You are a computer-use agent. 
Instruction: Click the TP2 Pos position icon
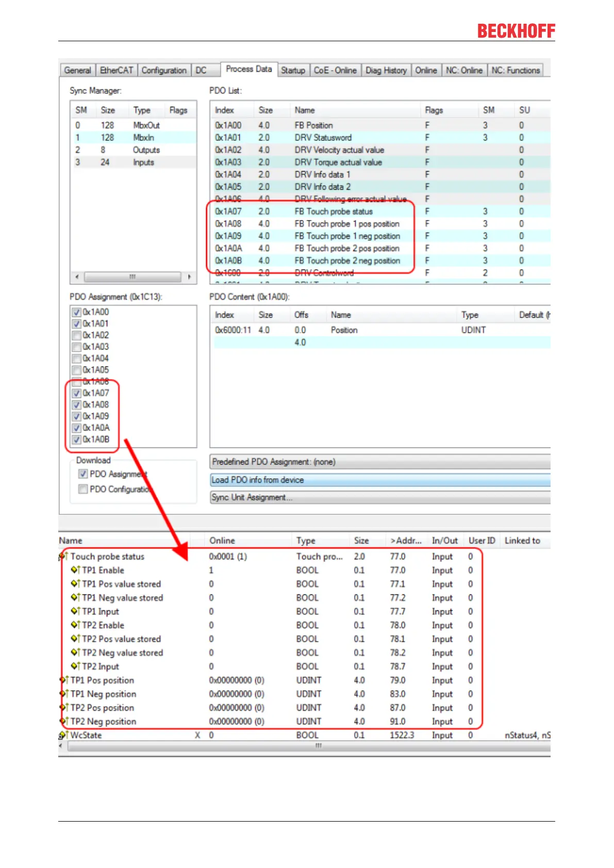[x=64, y=708]
